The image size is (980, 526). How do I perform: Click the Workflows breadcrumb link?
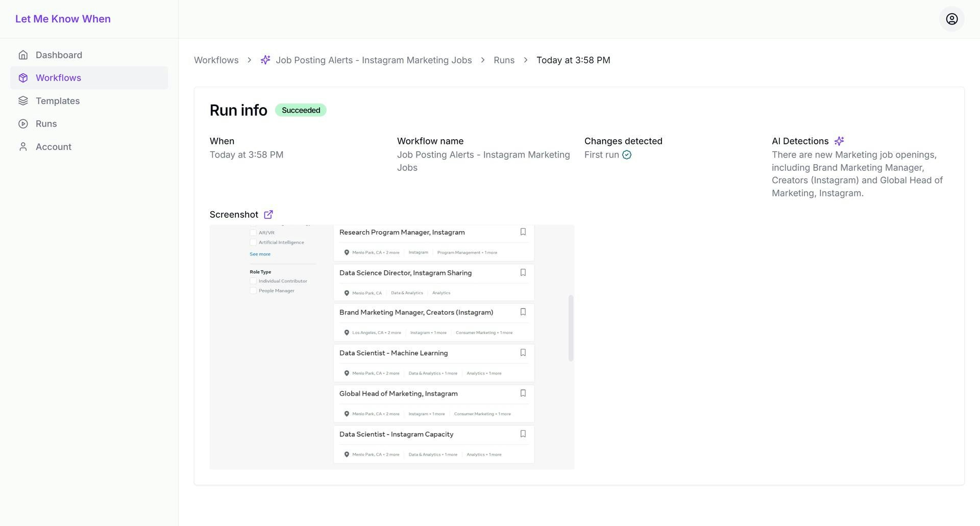click(216, 60)
